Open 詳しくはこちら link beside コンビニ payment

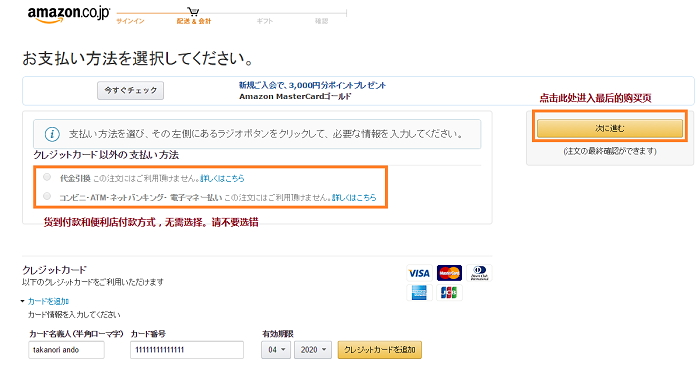354,197
